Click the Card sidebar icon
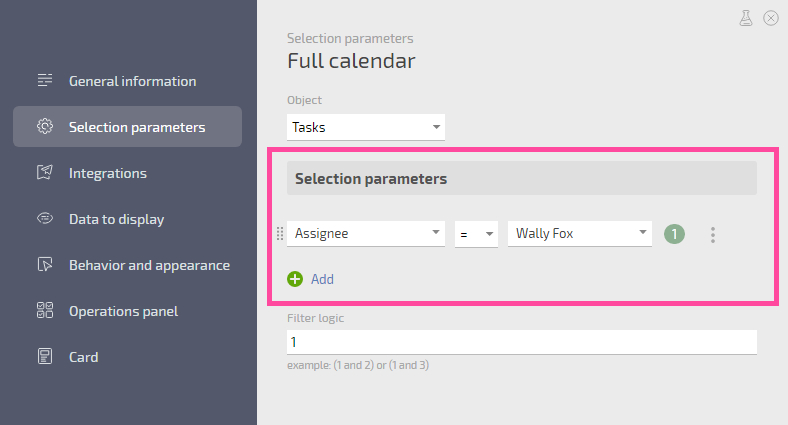Image resolution: width=788 pixels, height=425 pixels. pos(45,356)
